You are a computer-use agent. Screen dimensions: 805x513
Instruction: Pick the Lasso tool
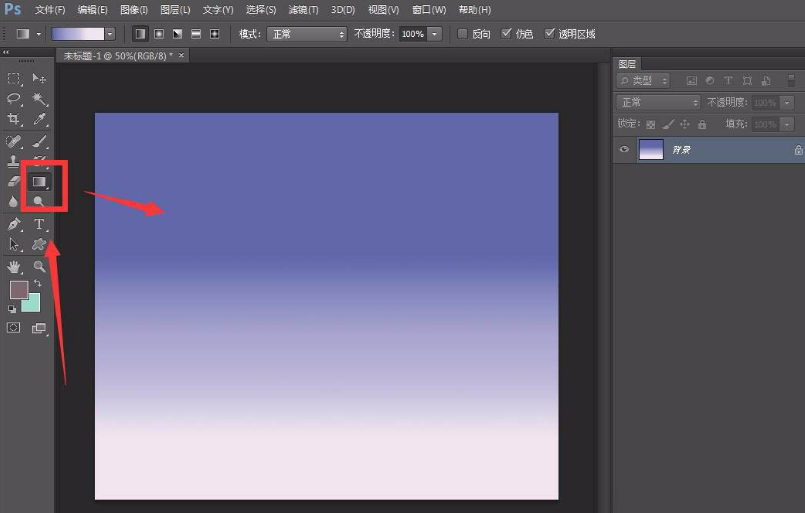14,99
